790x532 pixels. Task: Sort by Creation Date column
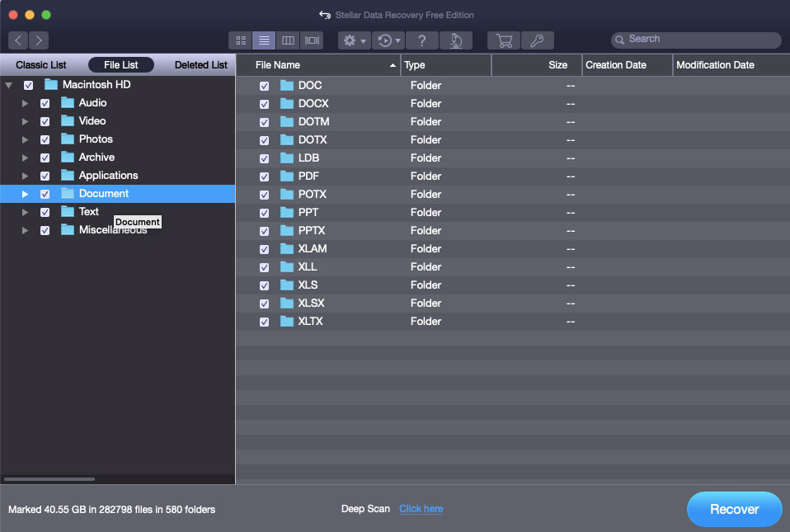[x=628, y=65]
